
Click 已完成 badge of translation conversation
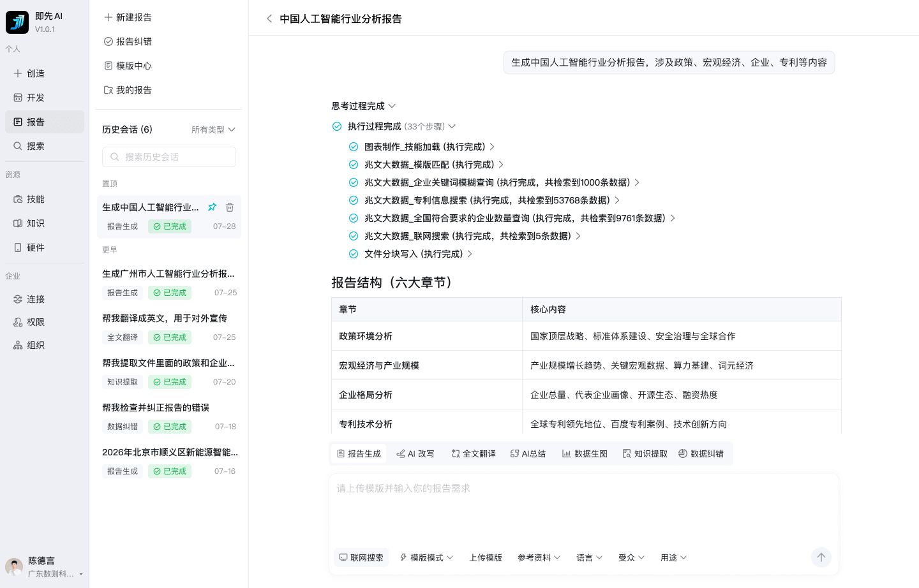pos(170,337)
